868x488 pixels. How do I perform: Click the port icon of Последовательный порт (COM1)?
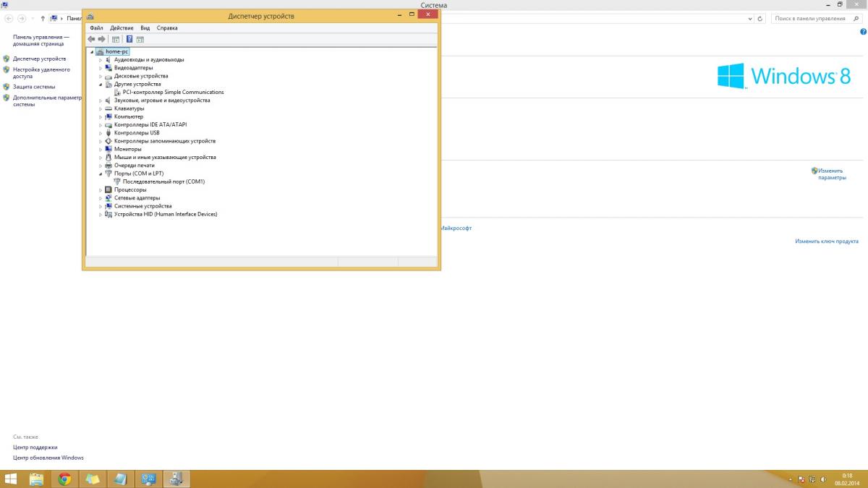coord(117,181)
